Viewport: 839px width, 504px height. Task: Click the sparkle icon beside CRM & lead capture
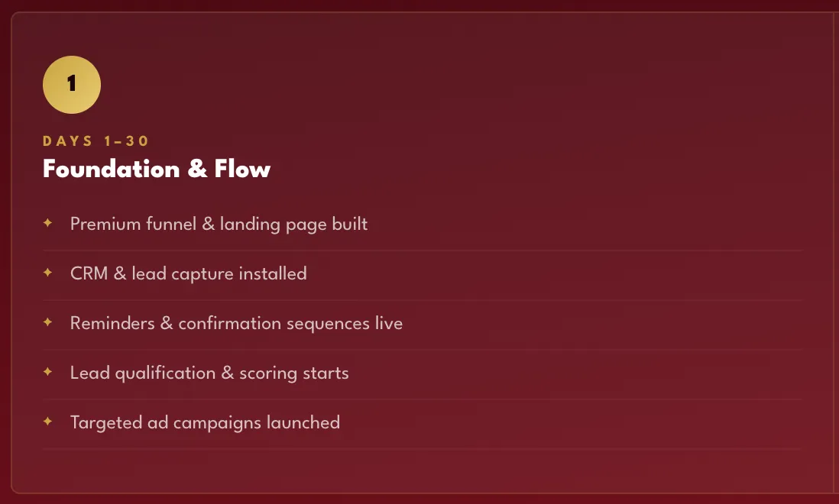click(x=47, y=272)
